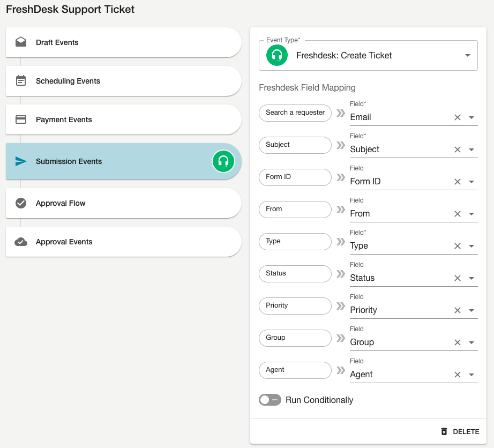Clear the Email field with the X icon
The image size is (494, 448).
coord(458,117)
